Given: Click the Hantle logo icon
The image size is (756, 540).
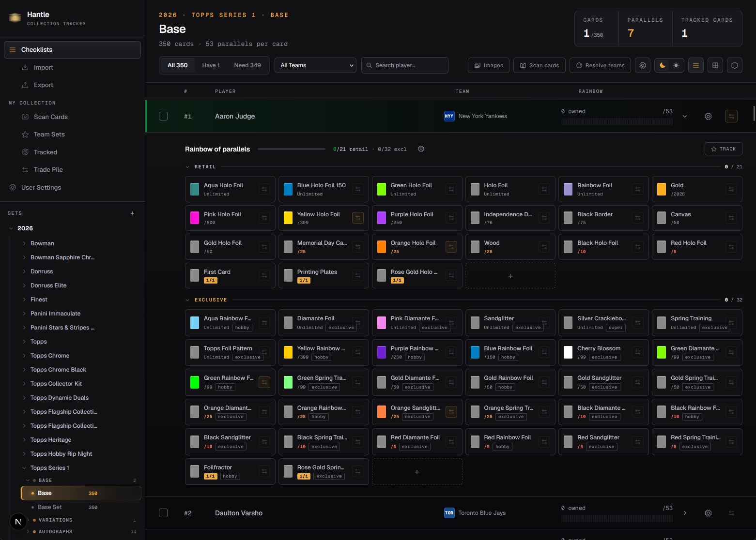Looking at the screenshot, I should click(15, 18).
